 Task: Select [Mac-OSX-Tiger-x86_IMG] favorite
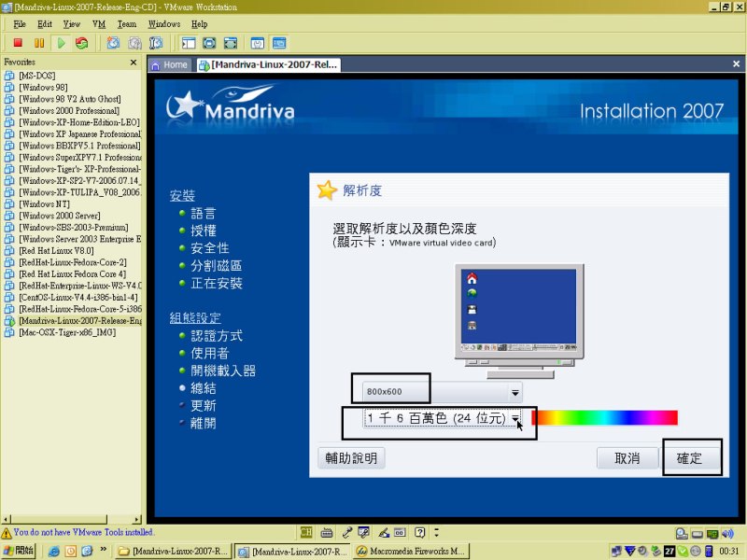pos(67,332)
